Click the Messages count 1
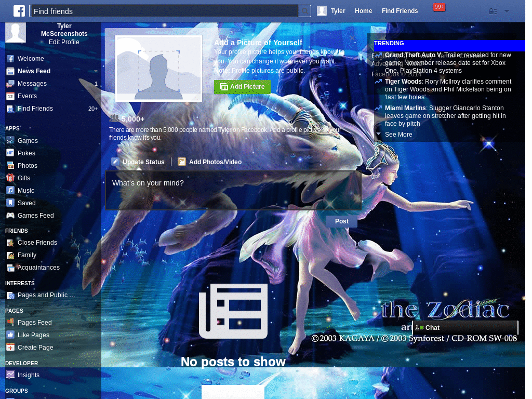Screen dimensions: 532x399 [x=96, y=84]
